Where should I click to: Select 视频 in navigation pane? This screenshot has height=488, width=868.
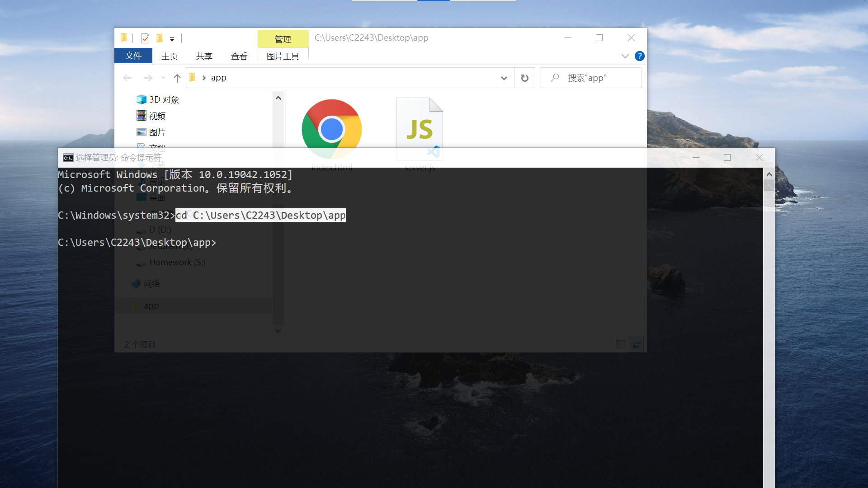pyautogui.click(x=151, y=116)
